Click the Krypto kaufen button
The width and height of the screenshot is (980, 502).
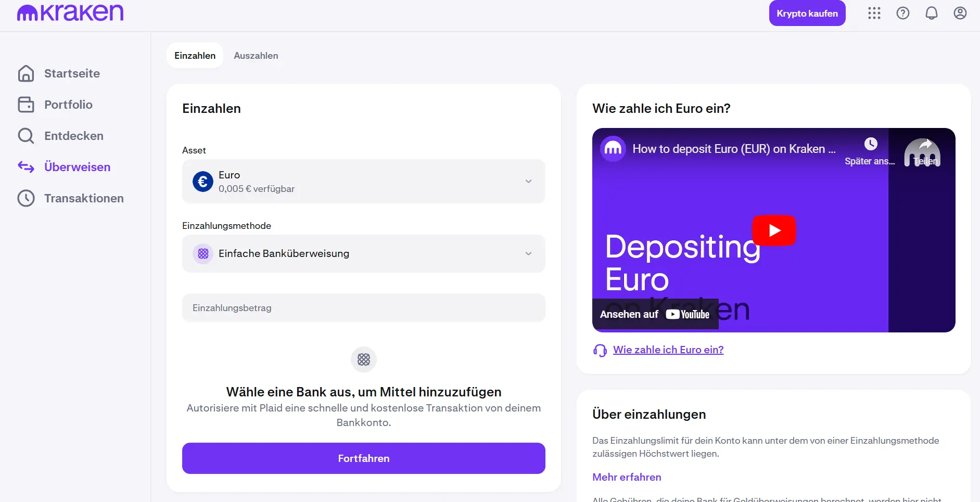(x=807, y=14)
